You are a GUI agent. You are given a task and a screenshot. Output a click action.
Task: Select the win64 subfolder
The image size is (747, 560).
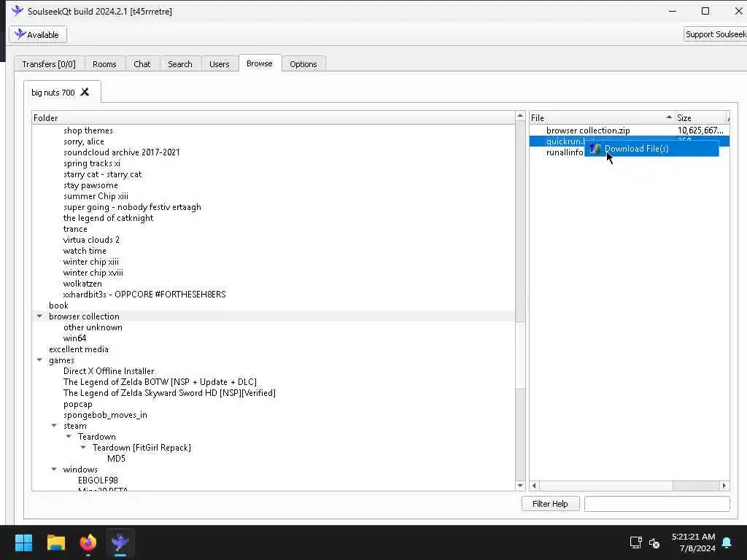tap(75, 338)
